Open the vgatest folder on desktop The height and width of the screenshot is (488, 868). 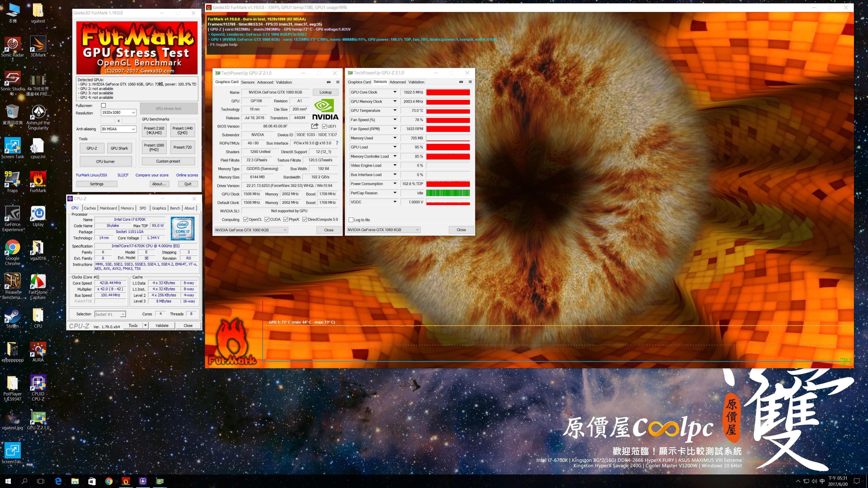[x=38, y=13]
